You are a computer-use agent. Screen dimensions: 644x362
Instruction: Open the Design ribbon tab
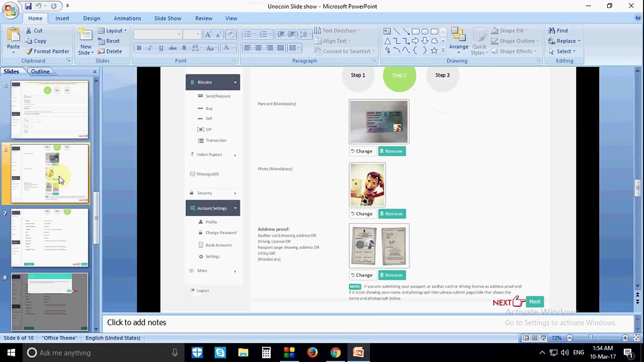(x=92, y=19)
